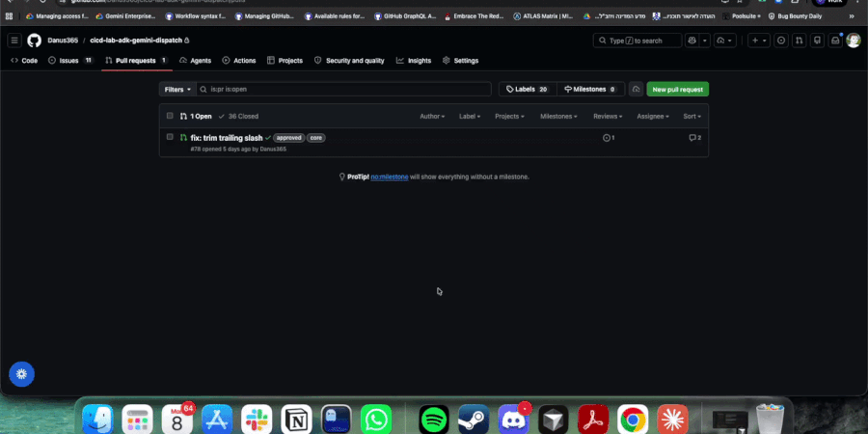Click the New pull request button
The height and width of the screenshot is (434, 868).
[678, 89]
